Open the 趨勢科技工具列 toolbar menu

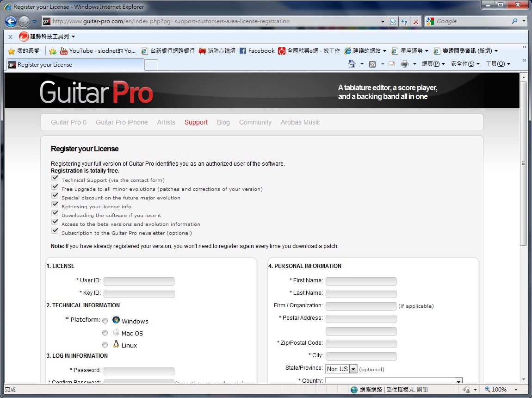[x=47, y=36]
